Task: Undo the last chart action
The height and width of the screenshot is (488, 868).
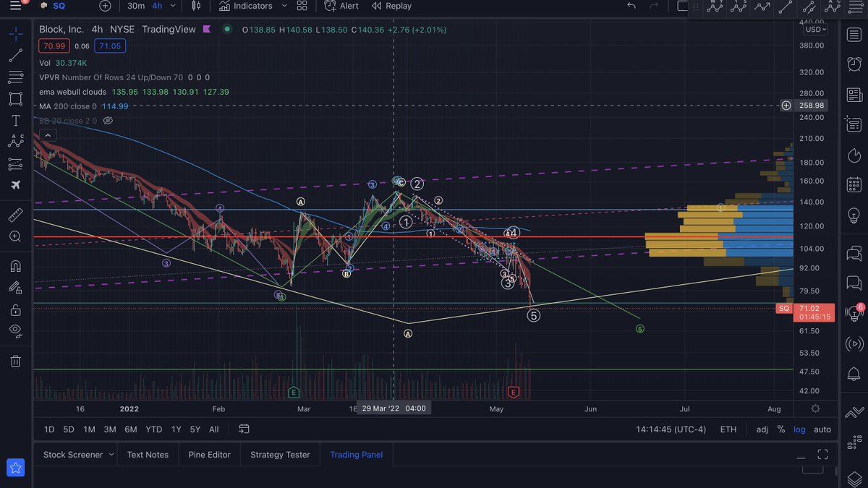Action: coord(631,6)
